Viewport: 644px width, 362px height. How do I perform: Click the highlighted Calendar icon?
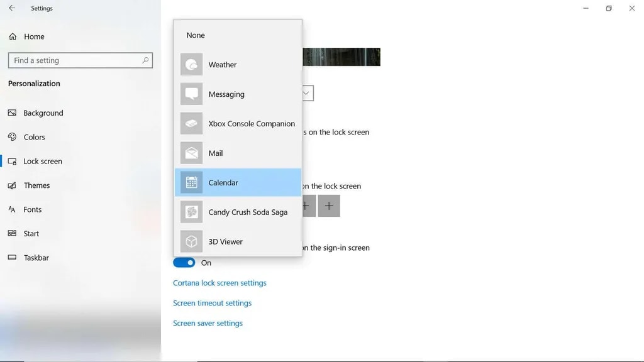point(191,183)
